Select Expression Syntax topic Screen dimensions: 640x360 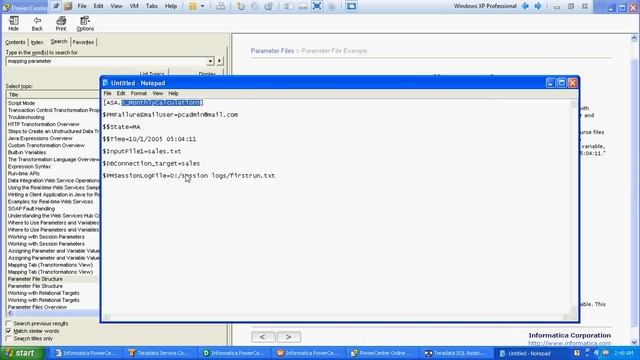pyautogui.click(x=29, y=167)
